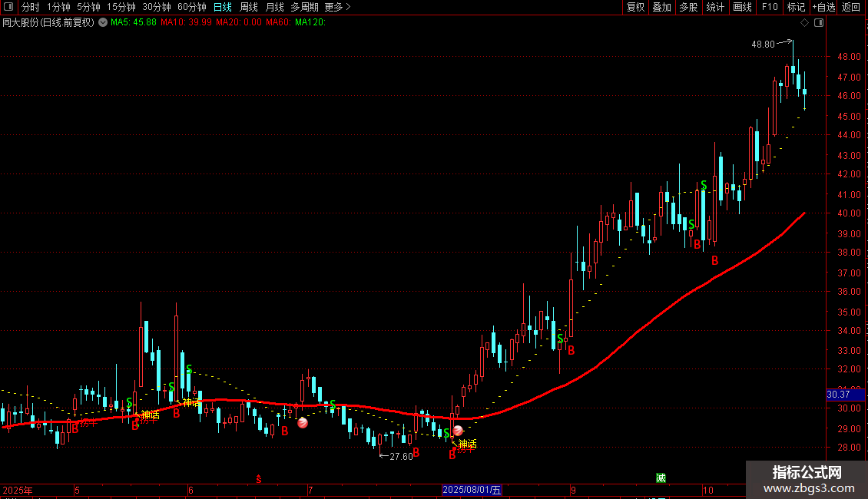Select the 15分钟 period tab
This screenshot has width=868, height=499.
(121, 7)
